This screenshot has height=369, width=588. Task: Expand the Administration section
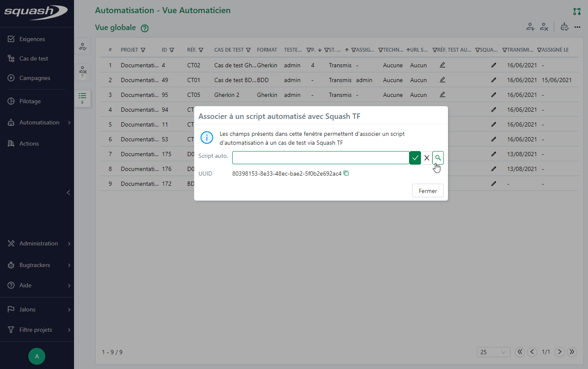38,243
